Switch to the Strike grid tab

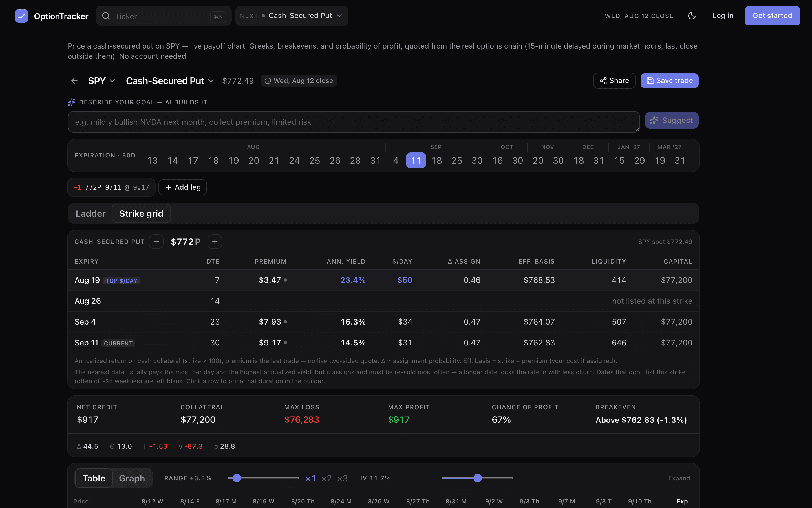141,213
